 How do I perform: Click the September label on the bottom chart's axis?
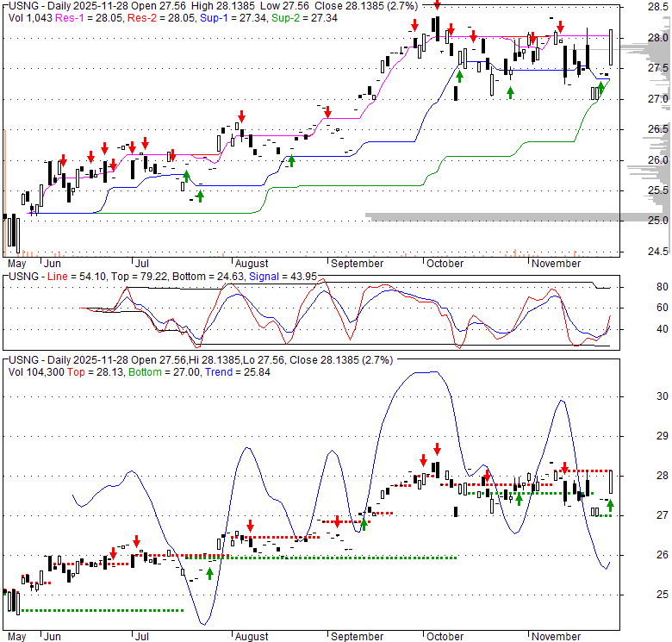coord(357,636)
